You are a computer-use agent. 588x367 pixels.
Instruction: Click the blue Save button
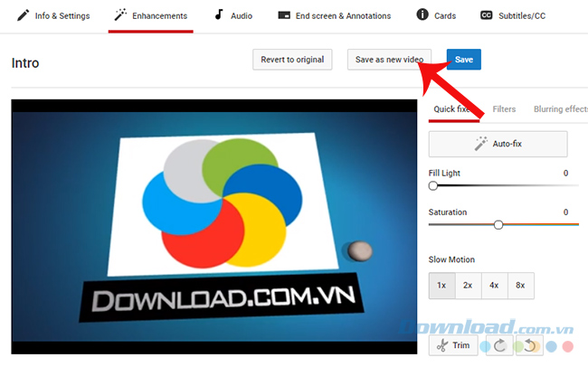pos(463,60)
